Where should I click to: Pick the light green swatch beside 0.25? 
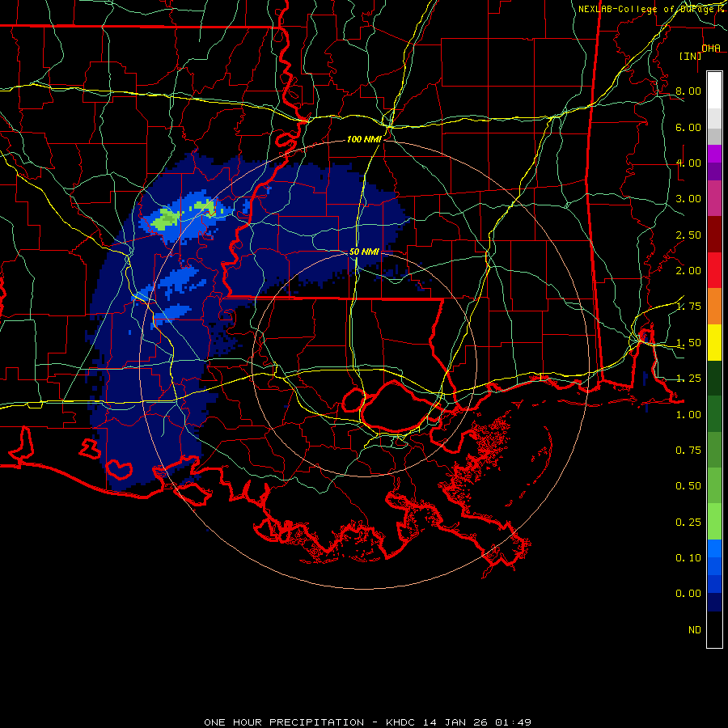click(x=714, y=522)
